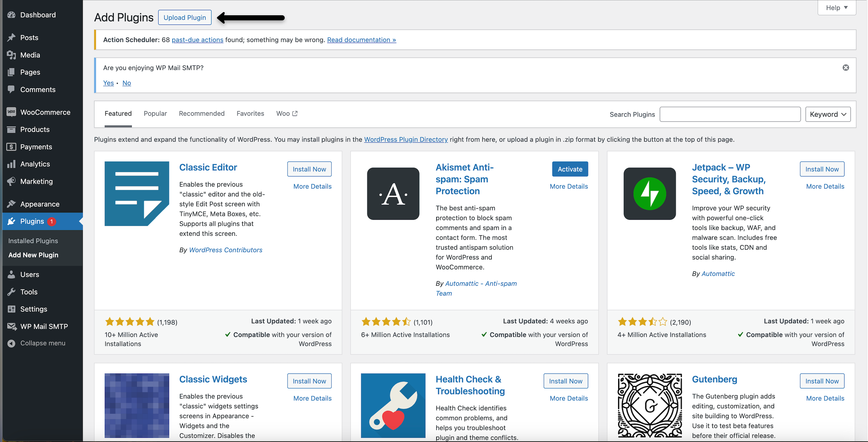
Task: Open the past-due actions link
Action: 197,40
